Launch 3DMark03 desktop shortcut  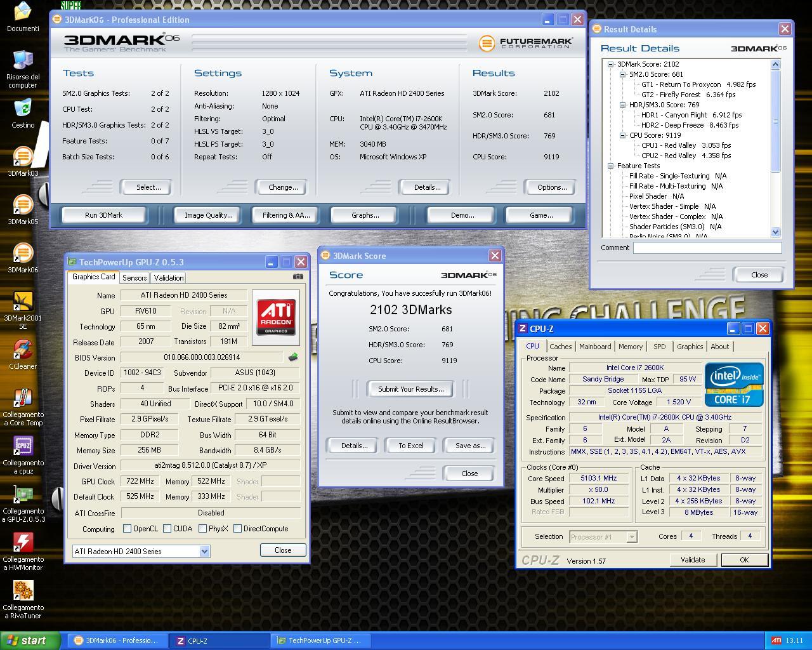pyautogui.click(x=23, y=161)
